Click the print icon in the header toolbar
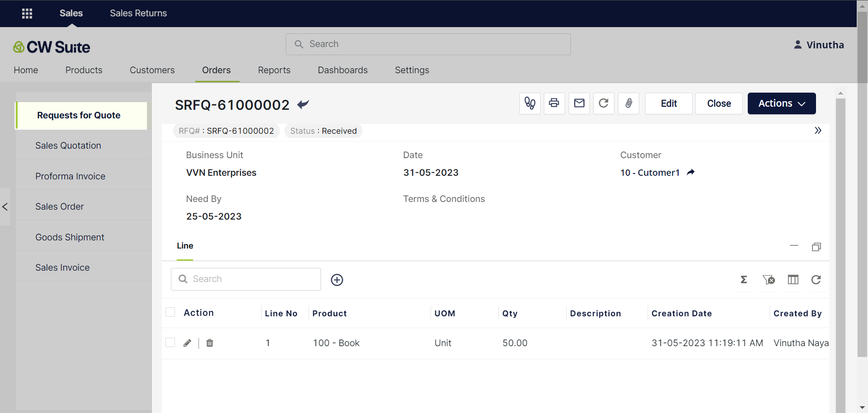868x413 pixels. (554, 103)
